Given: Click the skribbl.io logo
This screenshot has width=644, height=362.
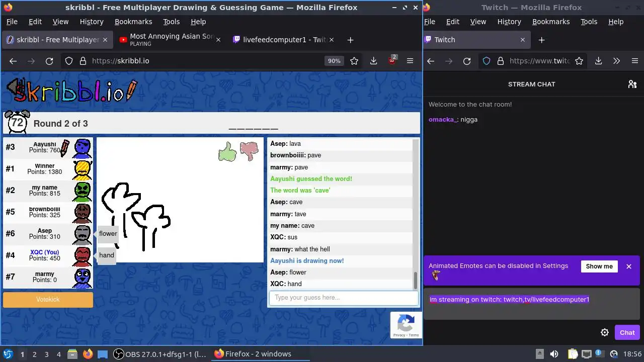Looking at the screenshot, I should 71,91.
